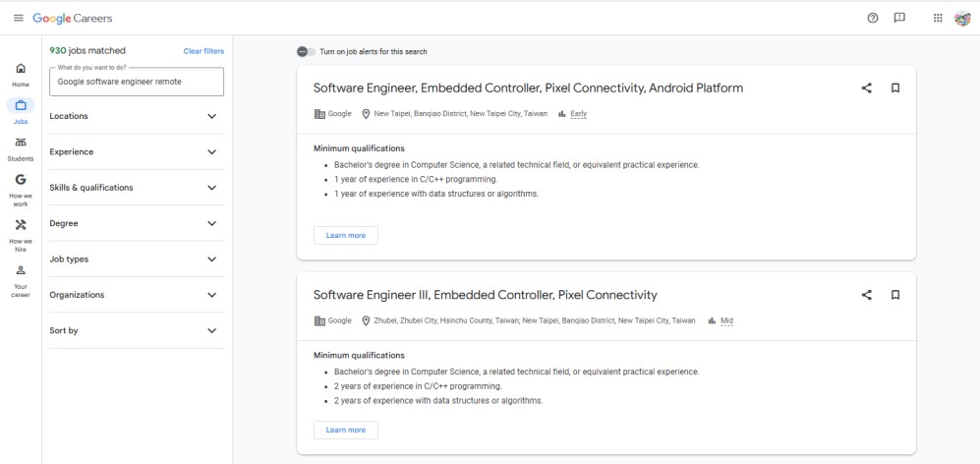The width and height of the screenshot is (980, 464).
Task: Open the account profile avatar
Action: pos(962,18)
